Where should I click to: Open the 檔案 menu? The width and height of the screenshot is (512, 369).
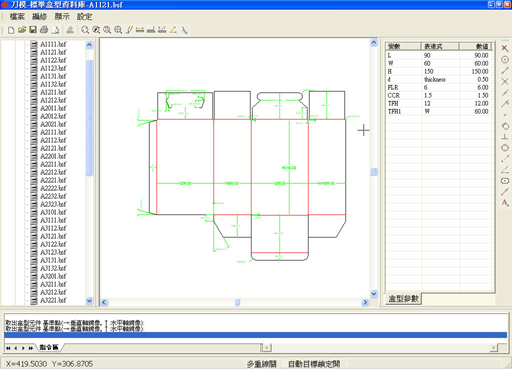click(x=17, y=16)
